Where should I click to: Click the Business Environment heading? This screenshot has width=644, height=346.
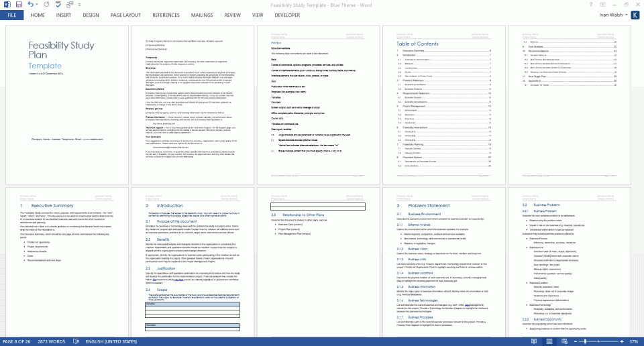[x=424, y=214]
